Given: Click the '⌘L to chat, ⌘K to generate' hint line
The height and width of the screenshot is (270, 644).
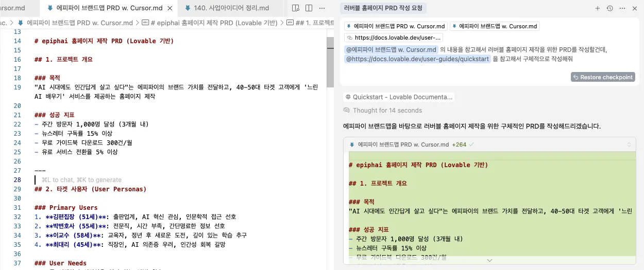Looking at the screenshot, I should coord(81,180).
